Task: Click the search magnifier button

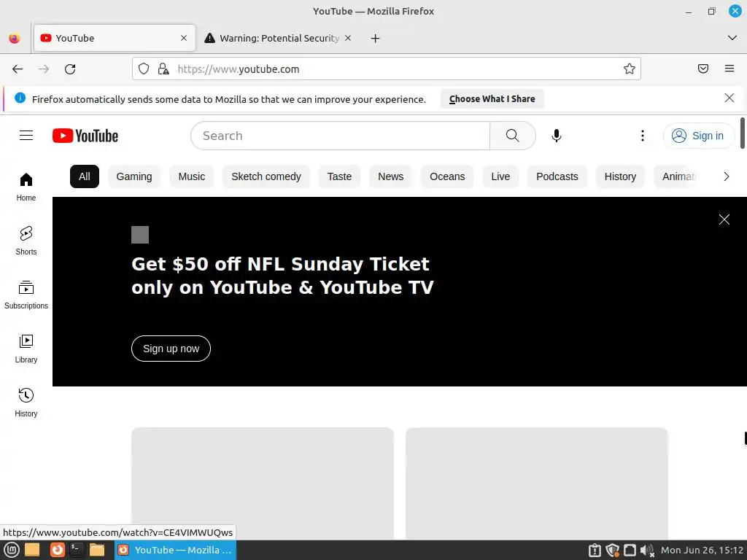Action: click(x=513, y=136)
